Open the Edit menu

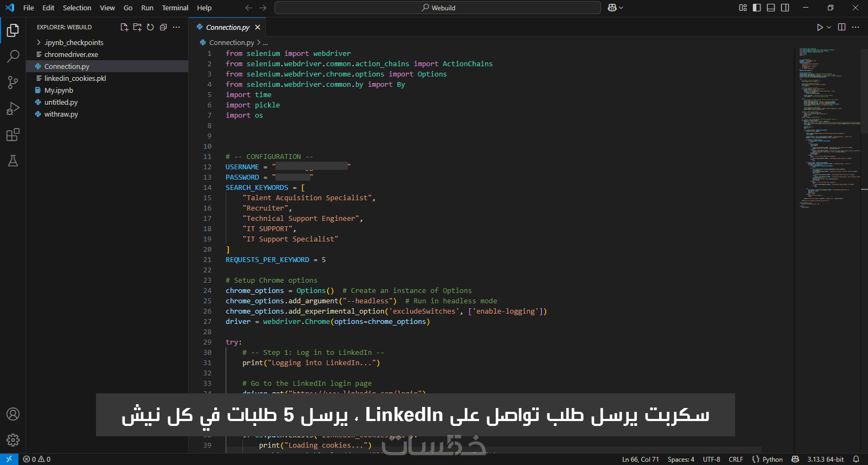pyautogui.click(x=48, y=8)
